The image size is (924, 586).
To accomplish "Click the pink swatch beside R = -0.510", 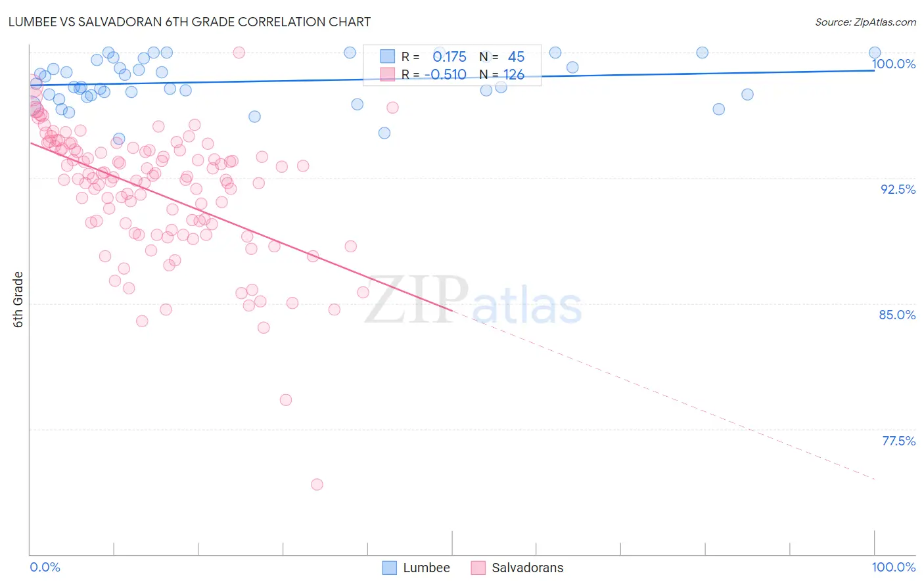I will [388, 74].
